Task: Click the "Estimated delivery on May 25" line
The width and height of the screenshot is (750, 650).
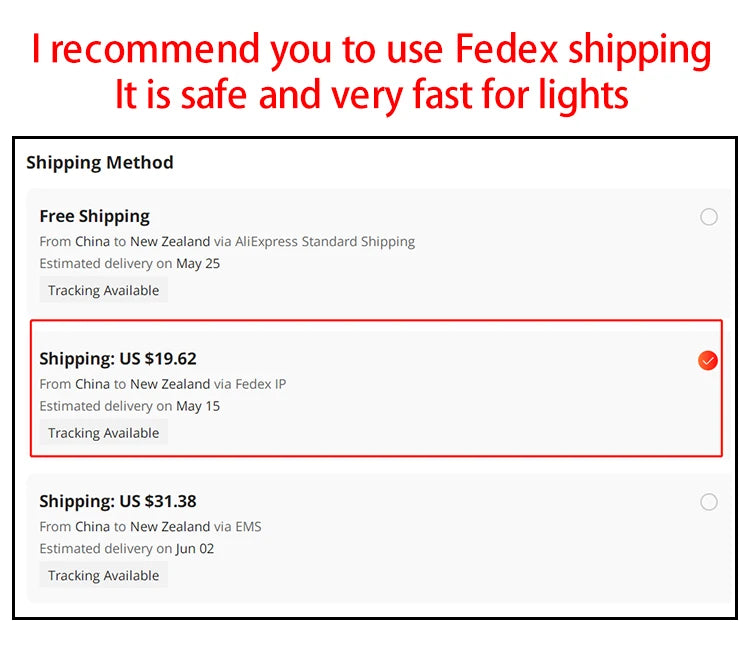Action: point(130,264)
